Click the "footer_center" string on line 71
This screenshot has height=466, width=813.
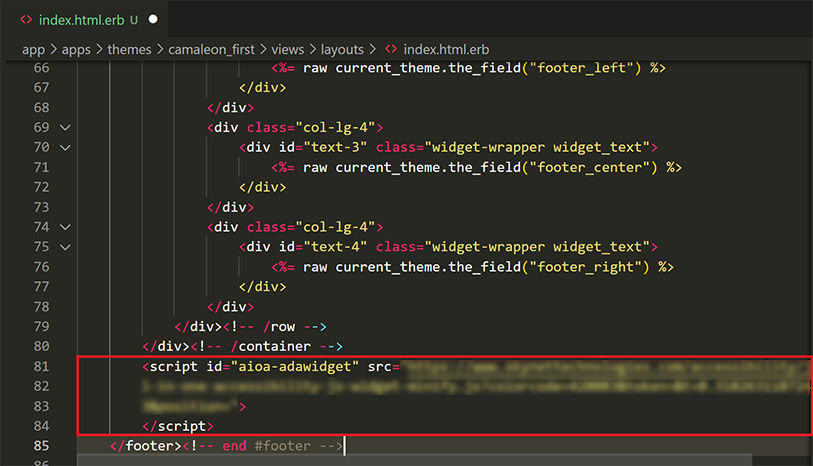point(593,167)
